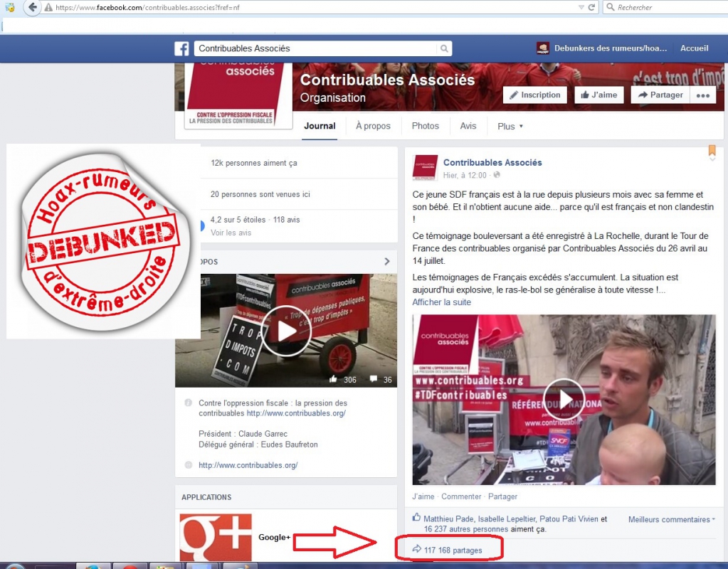
Task: Open Patou Pati Vivien profile link
Action: (x=569, y=519)
